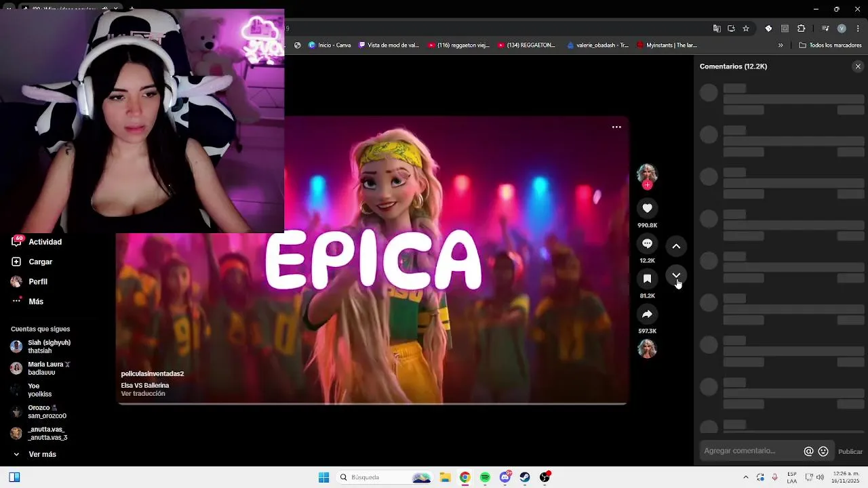Bookmark this page with the star icon
868x488 pixels.
coord(746,28)
